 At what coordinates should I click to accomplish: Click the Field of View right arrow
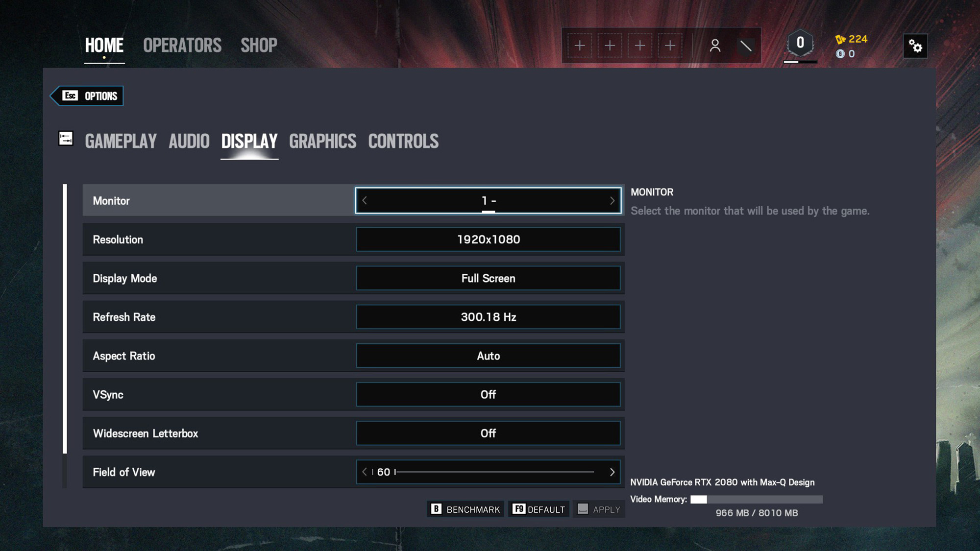[x=611, y=472]
